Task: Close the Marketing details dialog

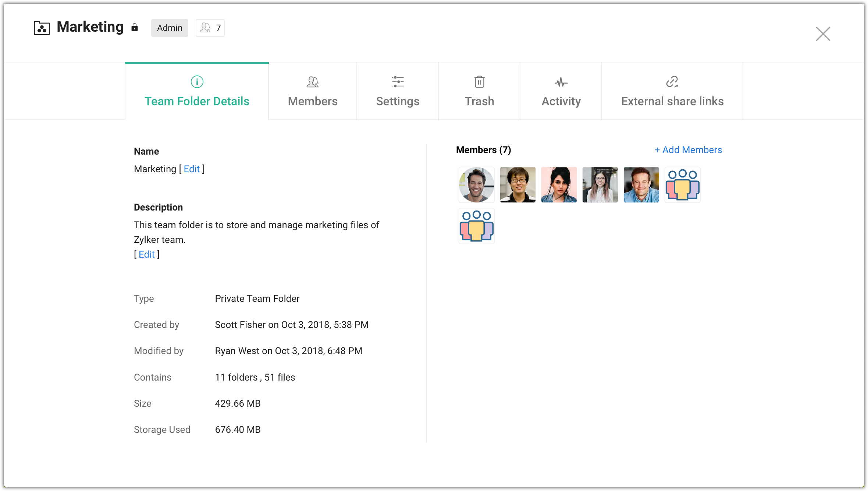Action: pos(823,34)
